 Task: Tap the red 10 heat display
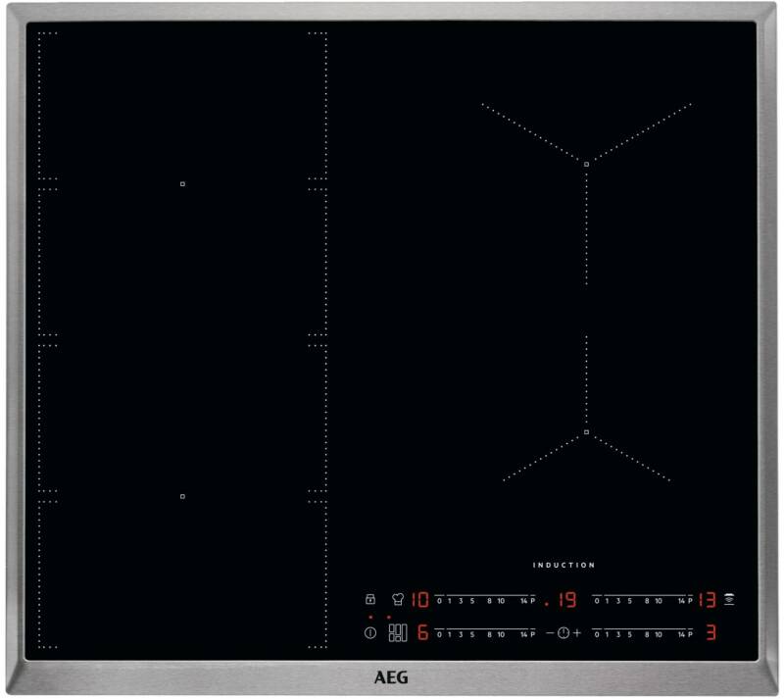coord(419,599)
